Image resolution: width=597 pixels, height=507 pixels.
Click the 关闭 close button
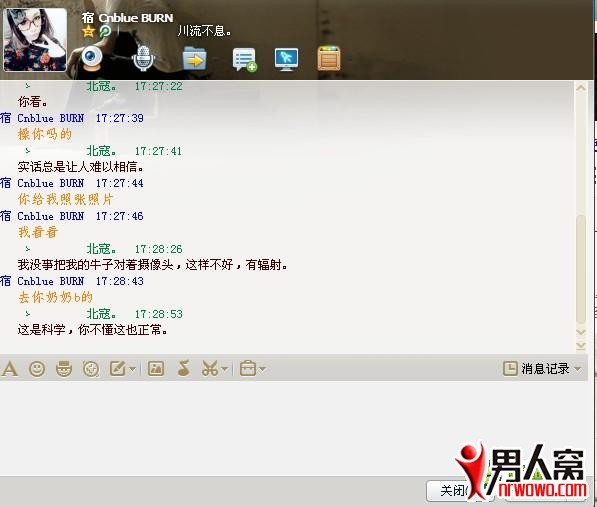click(x=452, y=491)
